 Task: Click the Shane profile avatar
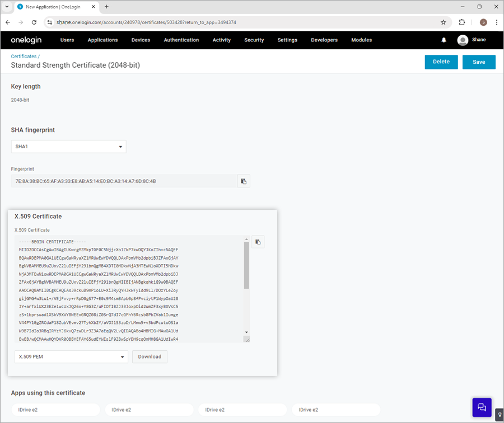(x=463, y=40)
